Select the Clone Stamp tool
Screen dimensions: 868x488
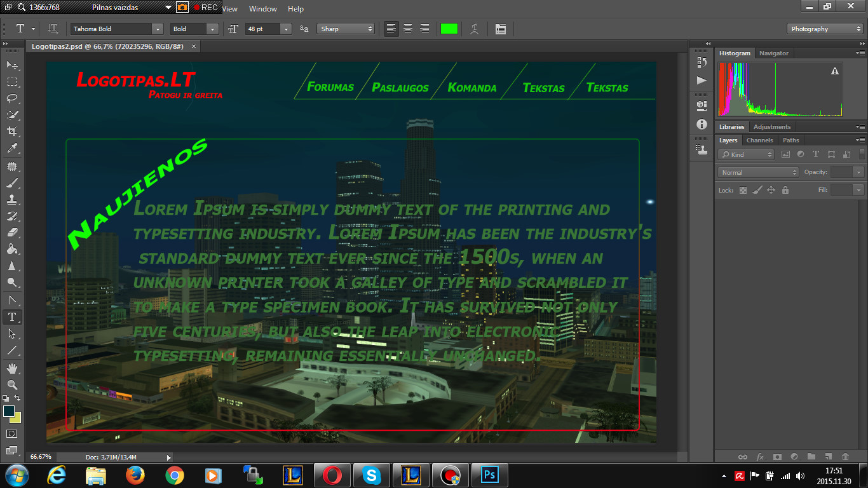(x=12, y=200)
